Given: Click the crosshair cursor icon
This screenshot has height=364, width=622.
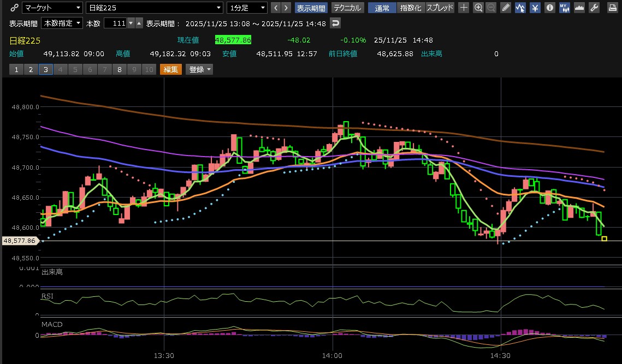Looking at the screenshot, I should tap(463, 8).
